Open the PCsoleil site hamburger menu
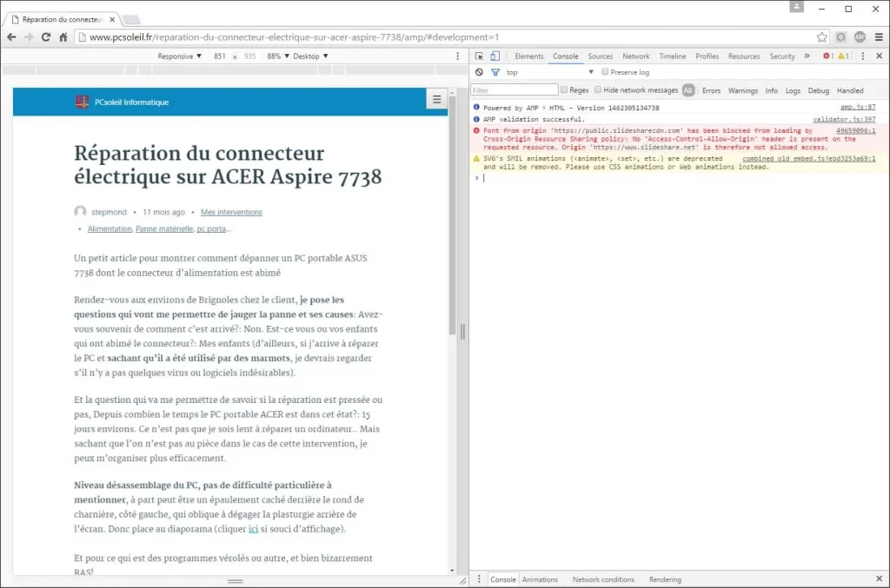The image size is (890, 588). click(436, 99)
